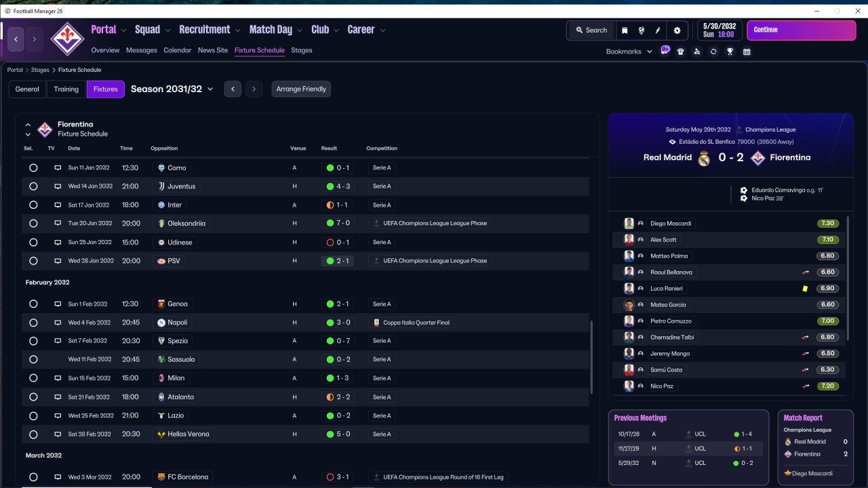Select the radio button for the Milan fixture

33,378
